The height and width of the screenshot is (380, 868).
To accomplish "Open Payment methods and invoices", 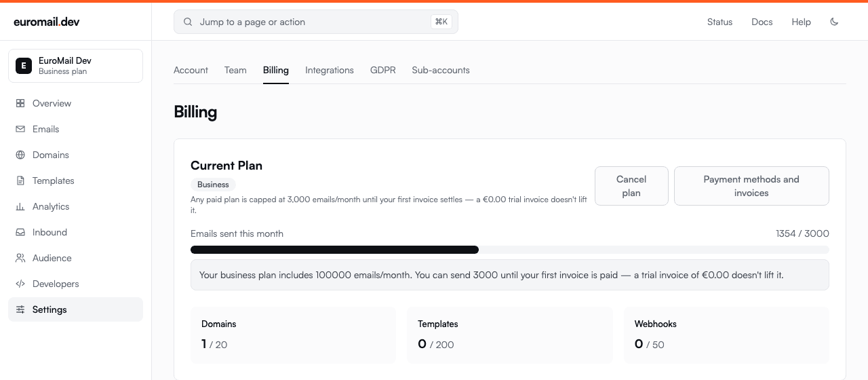I will point(751,186).
